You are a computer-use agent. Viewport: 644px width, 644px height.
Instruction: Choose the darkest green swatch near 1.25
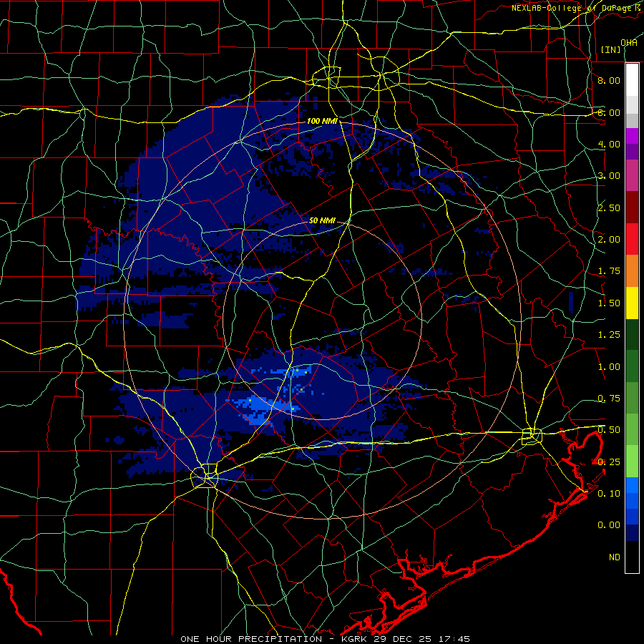coord(632,334)
